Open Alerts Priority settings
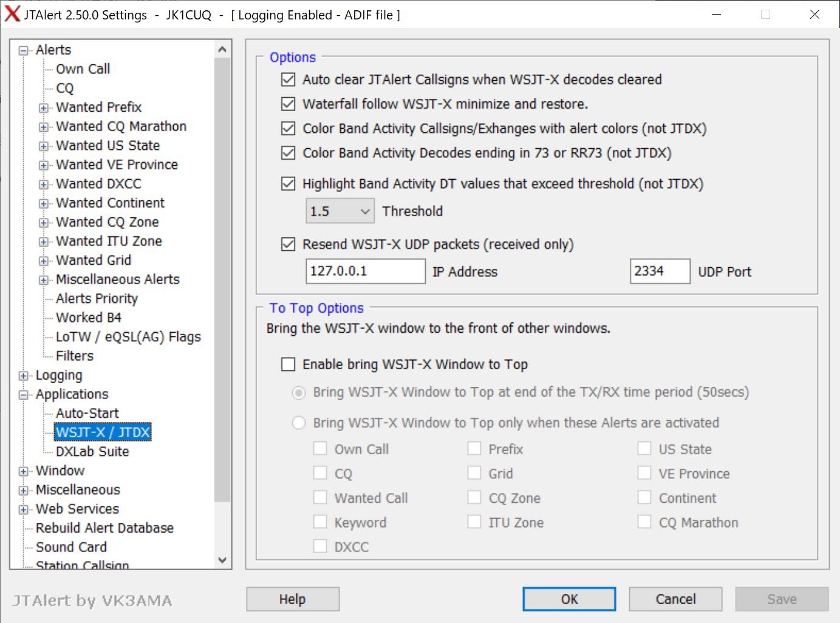This screenshot has height=623, width=840. [97, 299]
